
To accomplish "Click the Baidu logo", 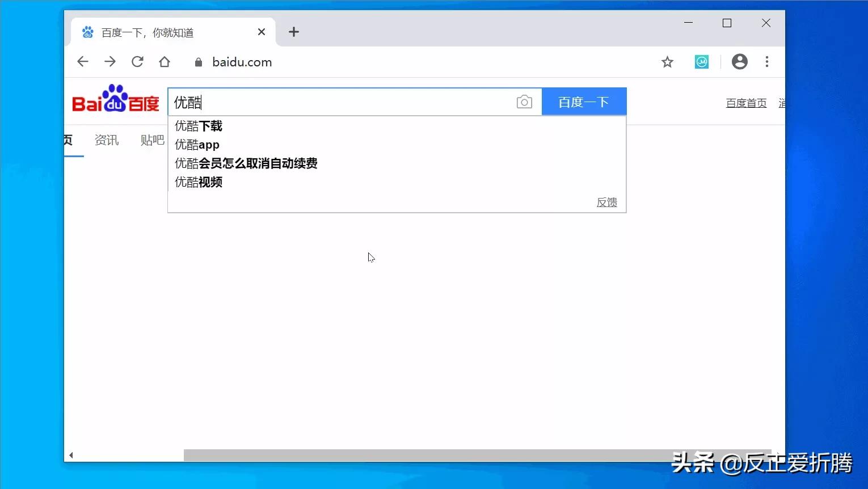I will coord(116,99).
